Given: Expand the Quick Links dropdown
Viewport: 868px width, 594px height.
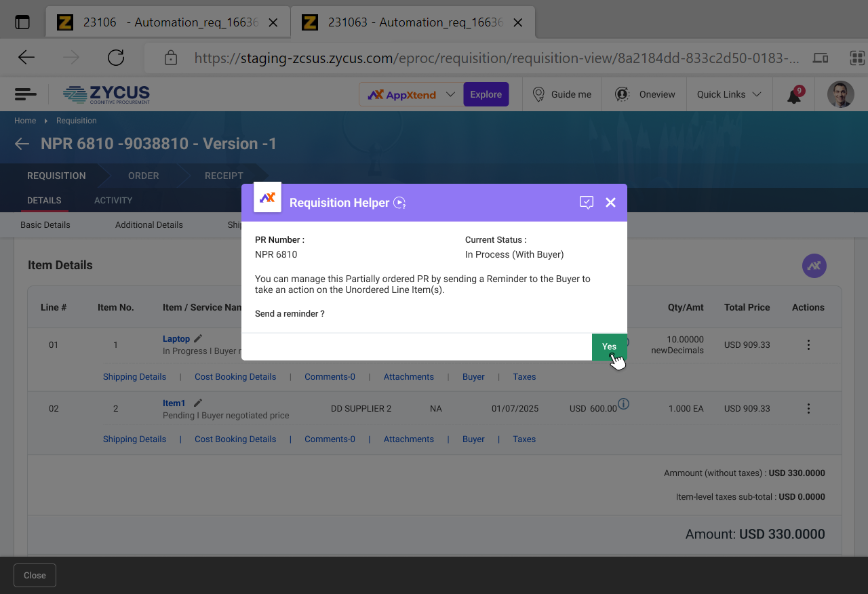Looking at the screenshot, I should 729,94.
